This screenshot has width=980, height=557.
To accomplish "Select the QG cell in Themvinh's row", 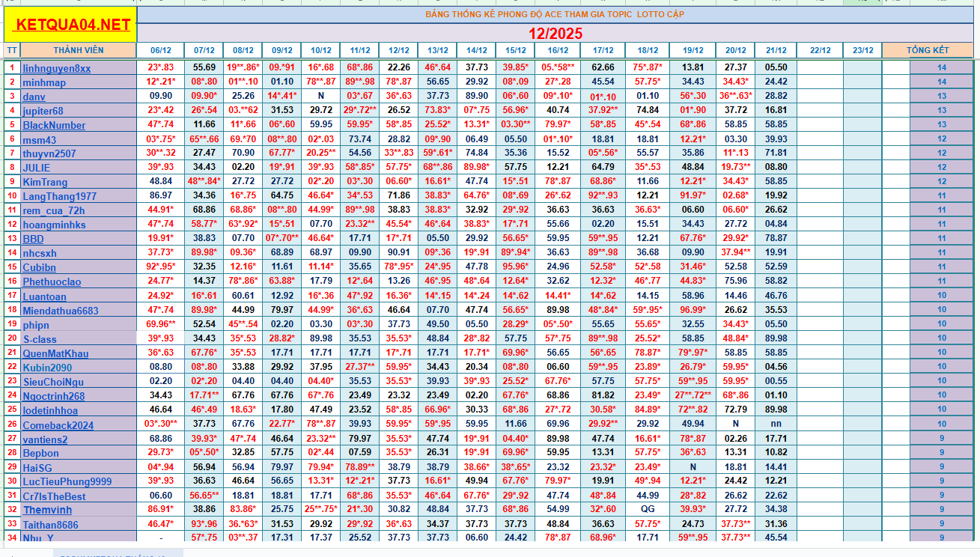I will pos(648,510).
